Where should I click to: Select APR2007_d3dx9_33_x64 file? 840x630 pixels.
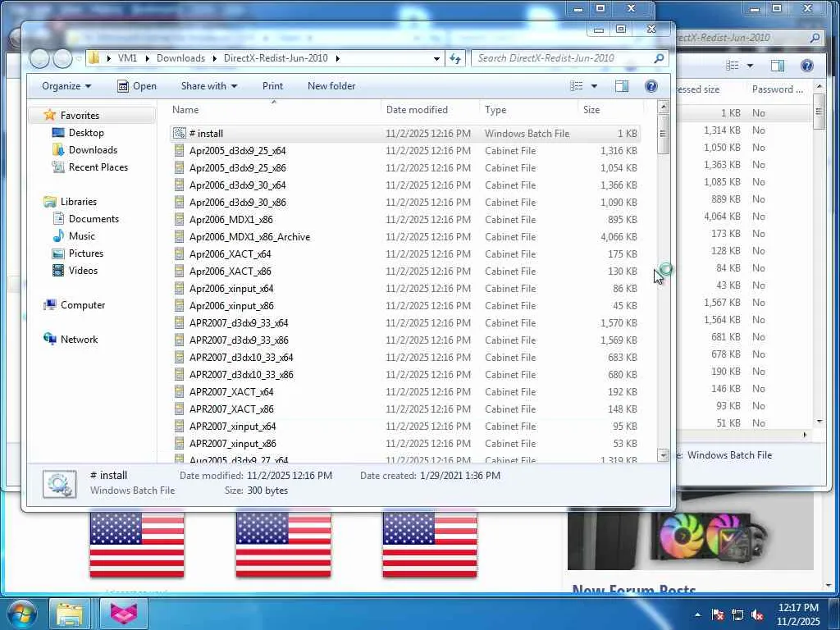click(x=239, y=322)
